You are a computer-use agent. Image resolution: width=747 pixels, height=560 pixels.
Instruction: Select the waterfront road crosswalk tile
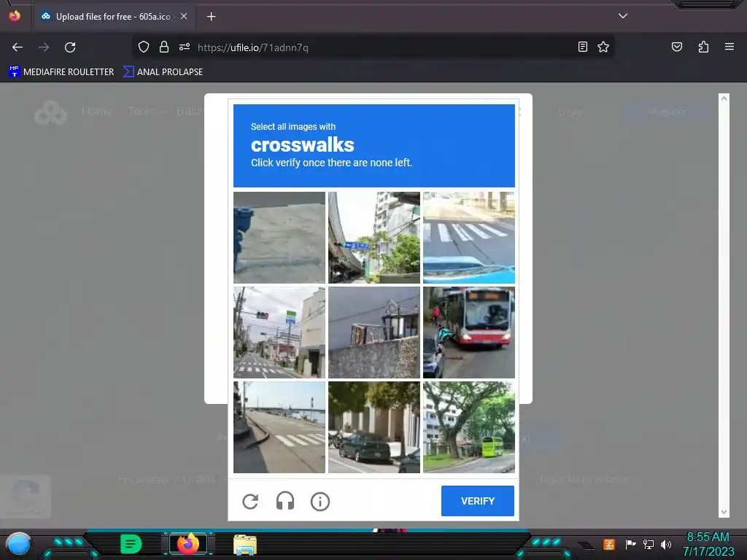pyautogui.click(x=279, y=427)
